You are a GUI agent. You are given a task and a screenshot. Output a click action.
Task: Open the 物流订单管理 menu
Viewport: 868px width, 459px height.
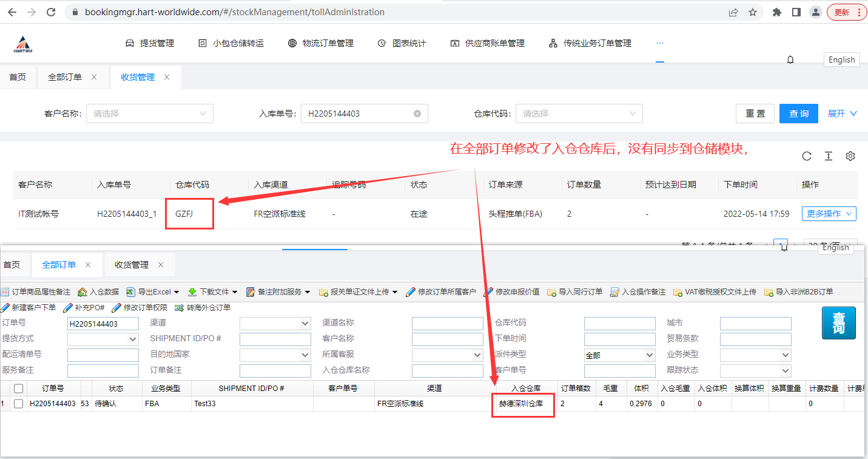[321, 43]
